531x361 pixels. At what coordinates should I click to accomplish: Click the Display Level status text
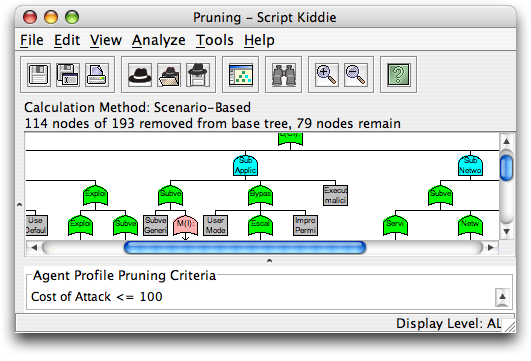click(448, 323)
